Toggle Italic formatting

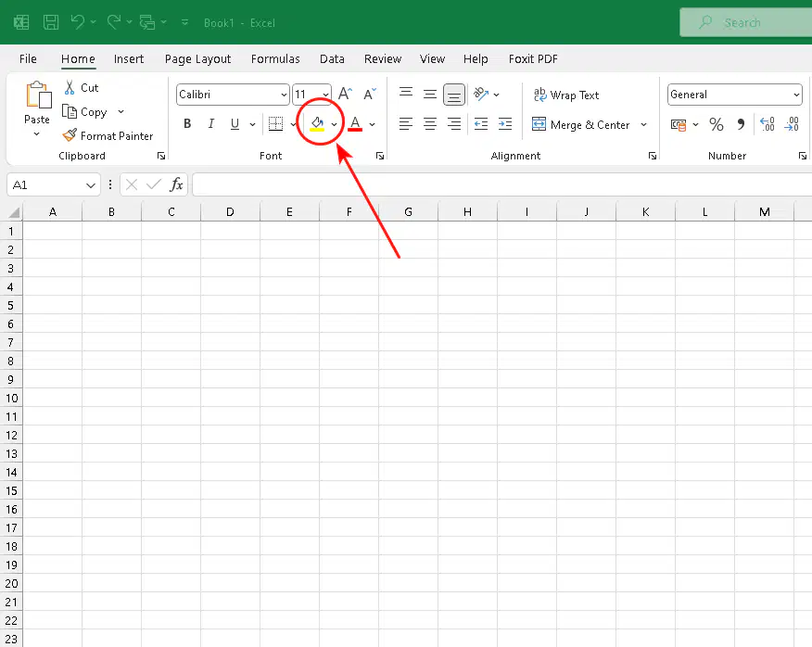point(210,124)
